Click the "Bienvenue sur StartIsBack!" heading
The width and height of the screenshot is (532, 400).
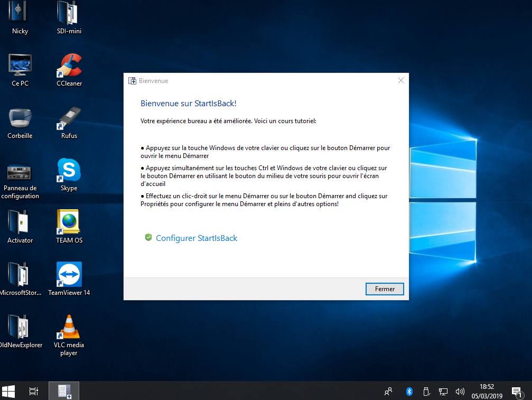pos(188,104)
